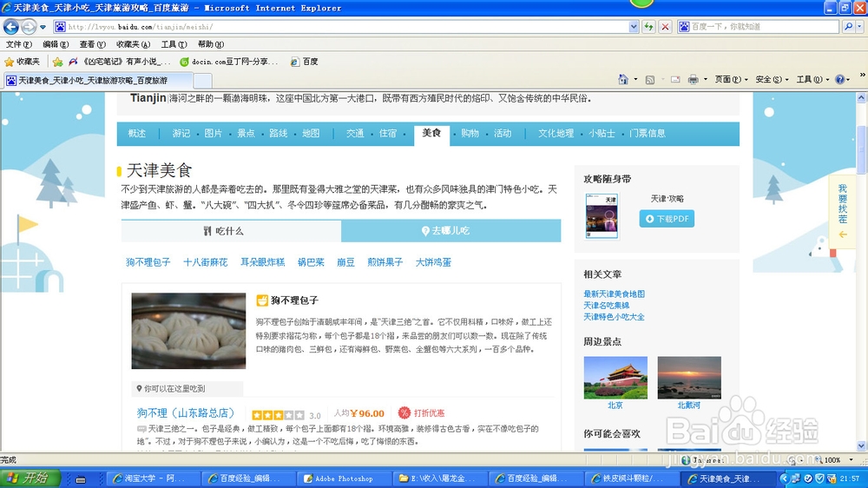Open the 页面 command bar dropdown
This screenshot has width=868, height=488.
[731, 80]
